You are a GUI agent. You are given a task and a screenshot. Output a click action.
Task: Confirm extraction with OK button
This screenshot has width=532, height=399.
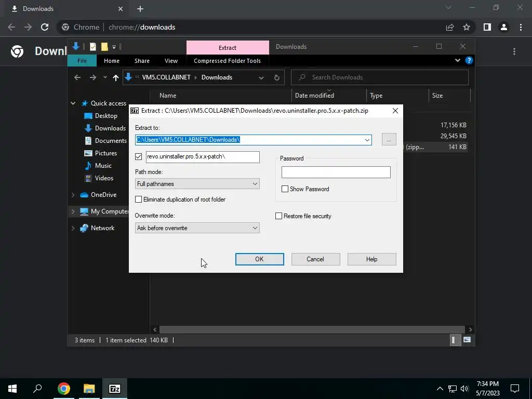tap(260, 259)
